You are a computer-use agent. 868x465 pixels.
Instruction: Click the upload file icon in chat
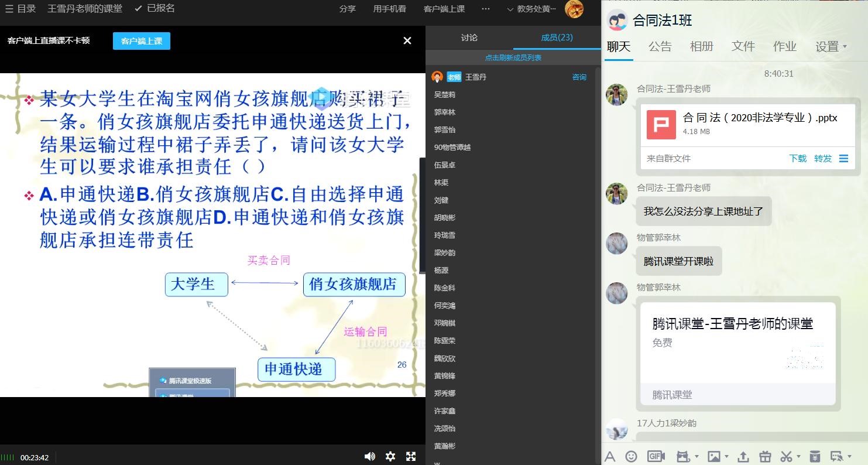tap(743, 456)
